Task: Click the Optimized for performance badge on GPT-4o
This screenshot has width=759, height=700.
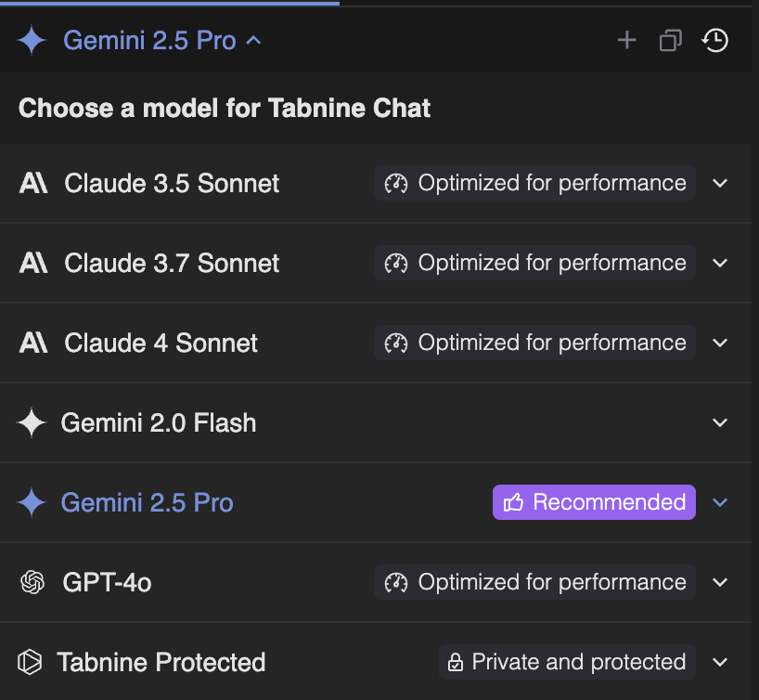Action: (x=534, y=582)
